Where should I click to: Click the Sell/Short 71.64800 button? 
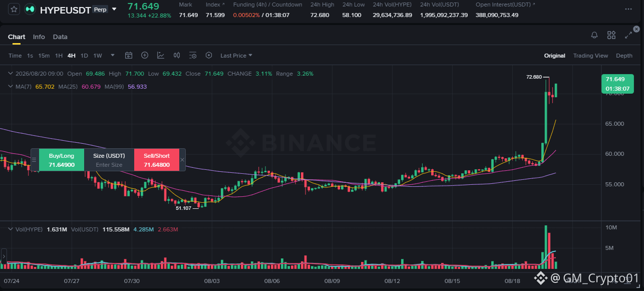157,160
